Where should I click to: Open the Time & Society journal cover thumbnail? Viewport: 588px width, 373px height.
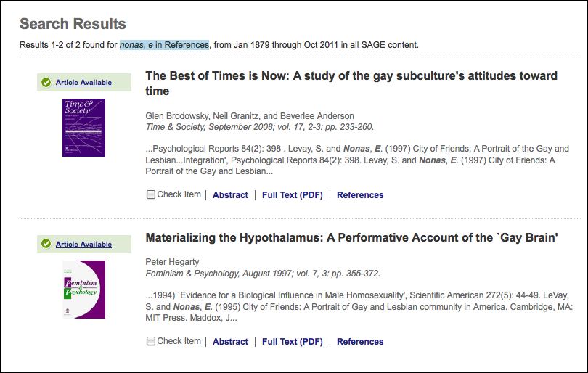(x=84, y=128)
